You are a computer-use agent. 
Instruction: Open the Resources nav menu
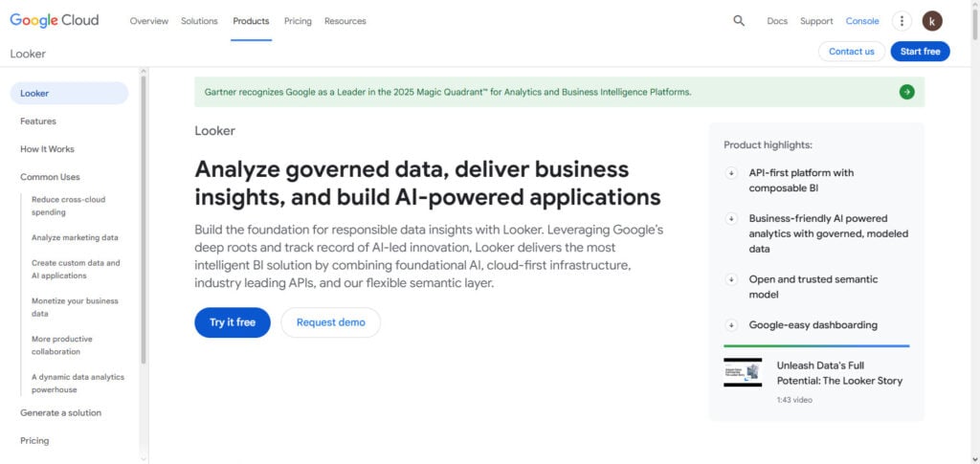tap(345, 21)
